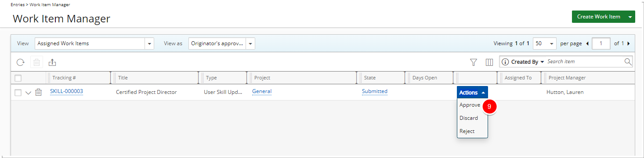Open the per page count dropdown
This screenshot has width=644, height=158.
pos(545,43)
